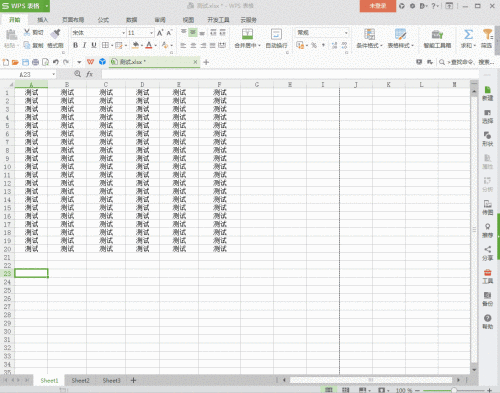Open Table Style (表格样式) menu
Screen dimensions: 500x393
pos(400,39)
